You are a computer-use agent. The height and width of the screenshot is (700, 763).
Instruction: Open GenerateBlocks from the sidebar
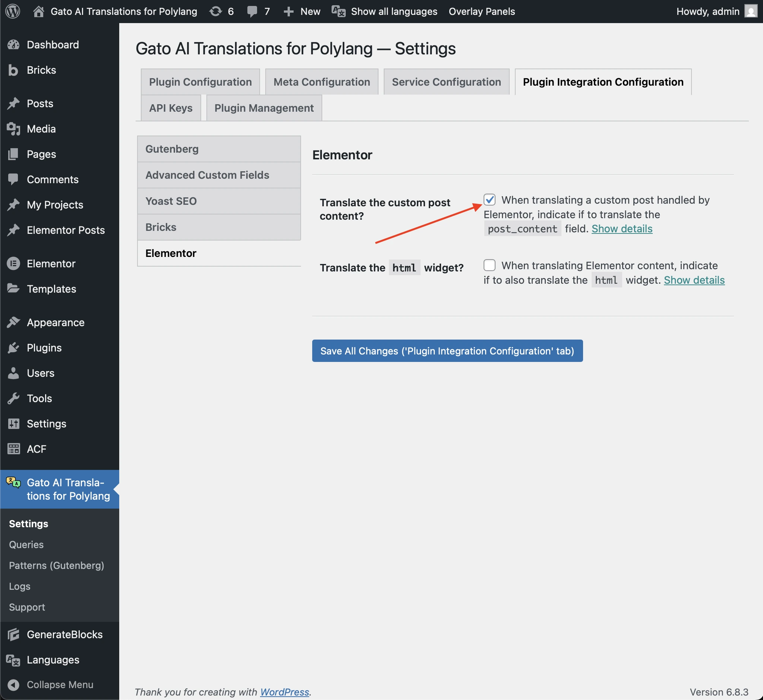click(64, 634)
